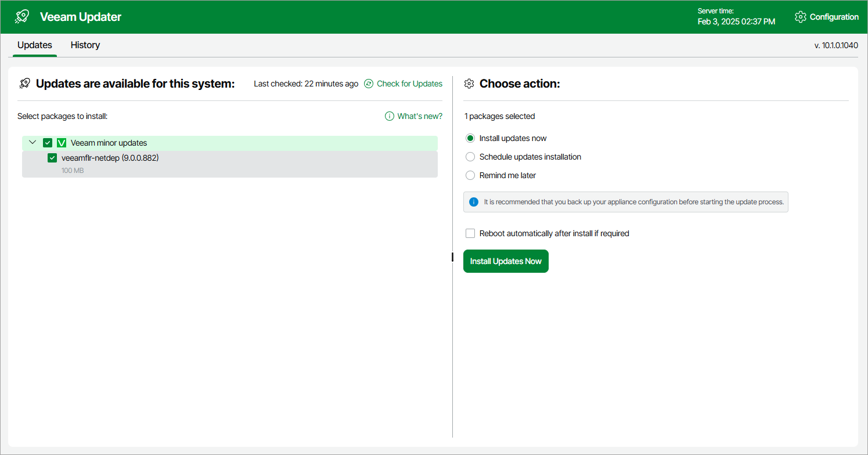Click the version number v. 10.1.0.1040
The width and height of the screenshot is (868, 455).
point(836,45)
